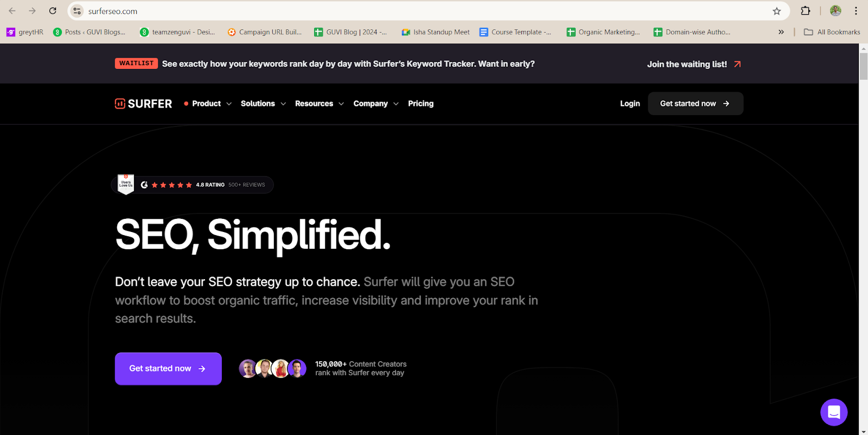Expand the Resources dropdown chevron
The height and width of the screenshot is (435, 868).
coord(341,104)
